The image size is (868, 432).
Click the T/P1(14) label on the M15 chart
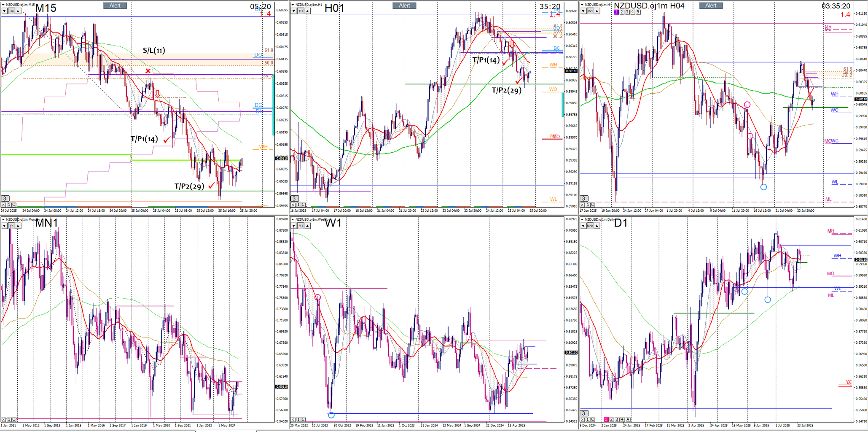[x=144, y=139]
